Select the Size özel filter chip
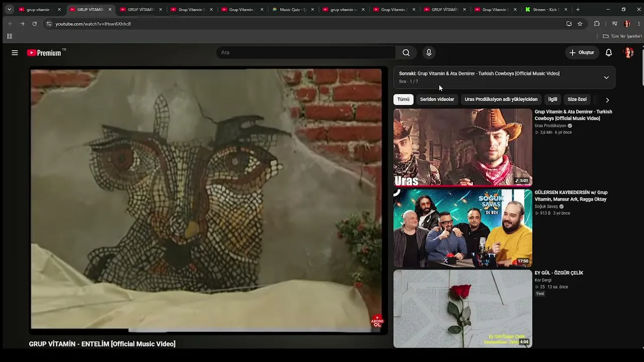 pyautogui.click(x=577, y=100)
